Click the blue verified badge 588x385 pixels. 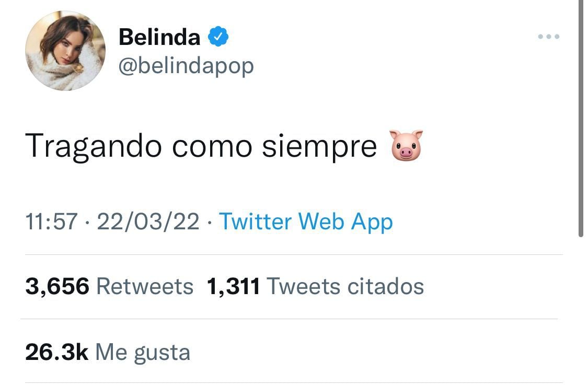(218, 37)
